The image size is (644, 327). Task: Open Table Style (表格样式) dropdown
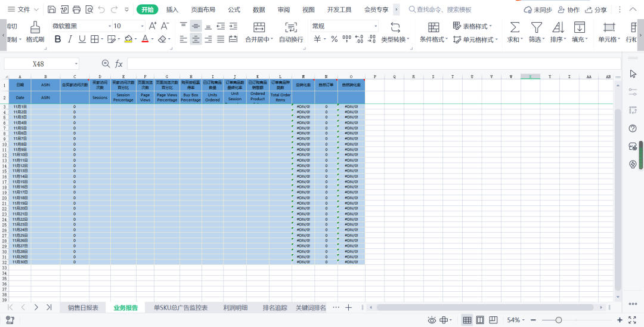pyautogui.click(x=472, y=26)
